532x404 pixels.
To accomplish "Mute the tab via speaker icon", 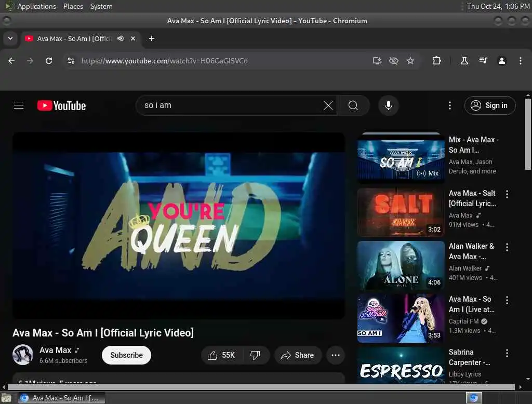I will (121, 38).
